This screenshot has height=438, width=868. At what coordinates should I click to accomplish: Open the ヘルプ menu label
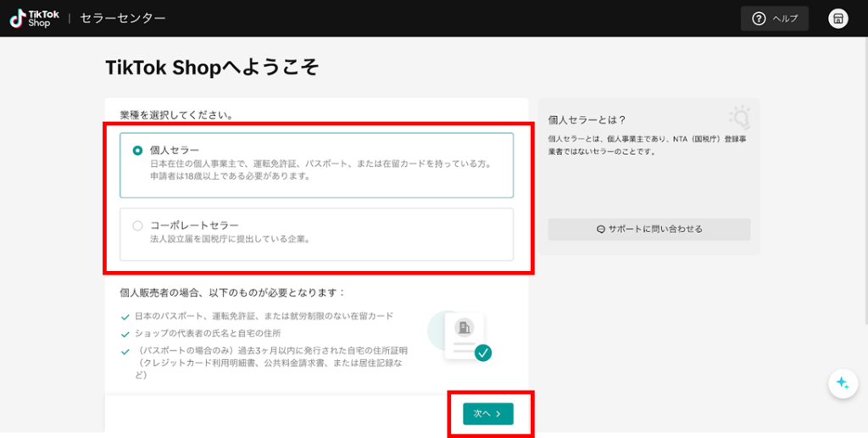785,19
